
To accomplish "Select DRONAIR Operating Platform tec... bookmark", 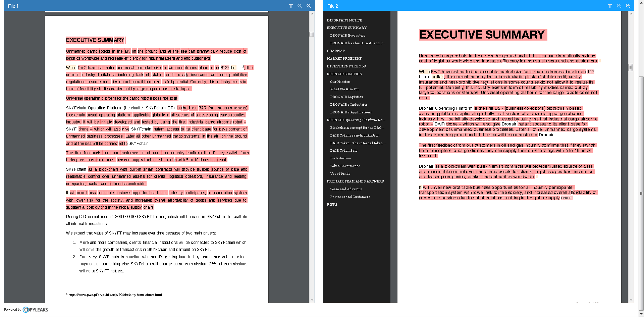I will [x=356, y=120].
